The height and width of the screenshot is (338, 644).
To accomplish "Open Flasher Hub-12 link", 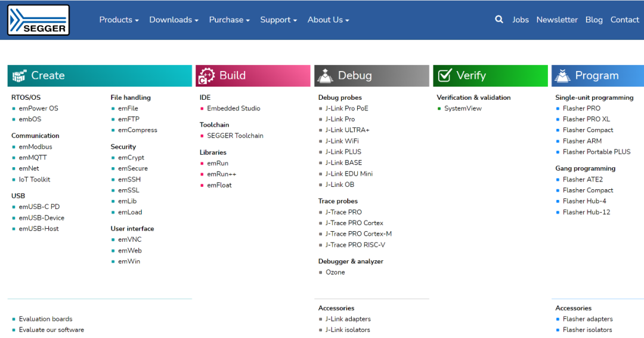I will point(586,212).
